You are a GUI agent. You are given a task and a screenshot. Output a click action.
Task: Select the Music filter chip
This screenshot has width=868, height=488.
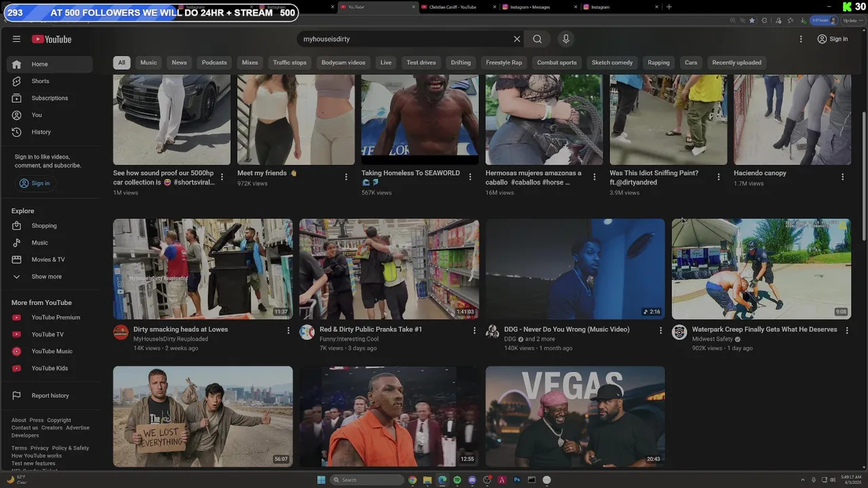tap(149, 62)
